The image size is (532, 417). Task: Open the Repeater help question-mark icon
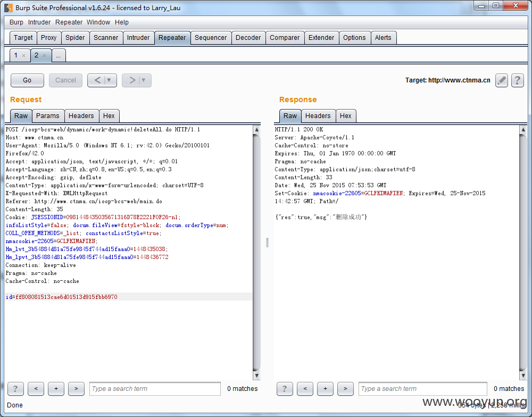click(x=518, y=80)
